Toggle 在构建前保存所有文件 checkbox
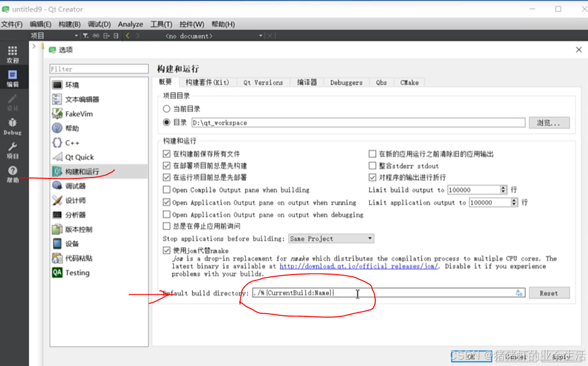Screen dimensions: 588x366 (166, 154)
